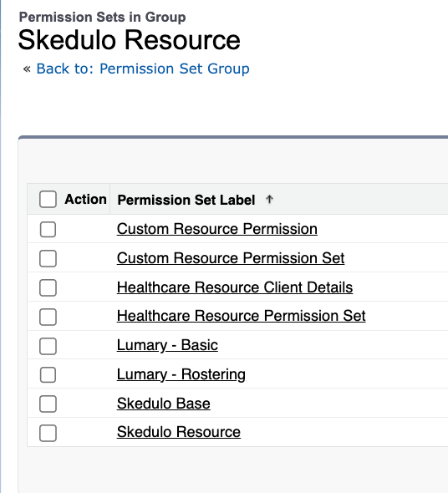Open the Skedulo Base permission set
Image resolution: width=448 pixels, height=493 pixels.
click(164, 404)
